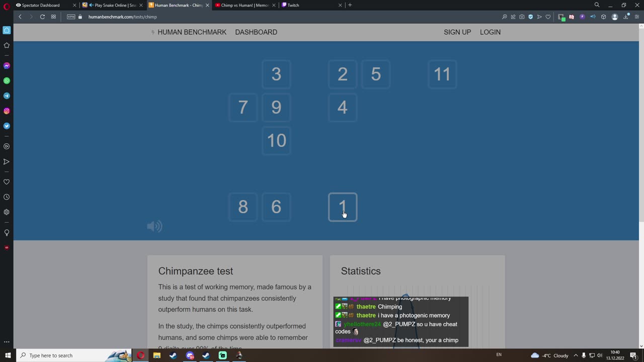Switch to the Chimp vs Human tab
This screenshot has height=362, width=644.
[245, 5]
